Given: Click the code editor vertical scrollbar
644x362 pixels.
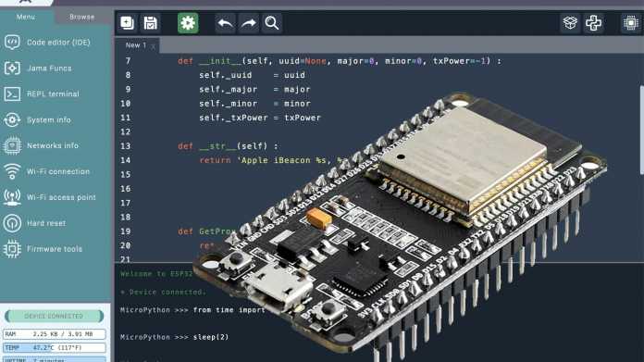Looking at the screenshot, I should click(641, 130).
